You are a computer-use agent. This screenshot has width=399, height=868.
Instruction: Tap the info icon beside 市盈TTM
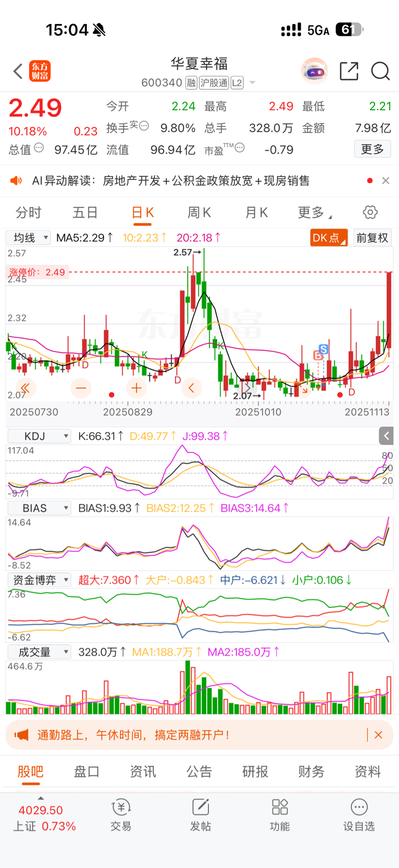pos(240,148)
